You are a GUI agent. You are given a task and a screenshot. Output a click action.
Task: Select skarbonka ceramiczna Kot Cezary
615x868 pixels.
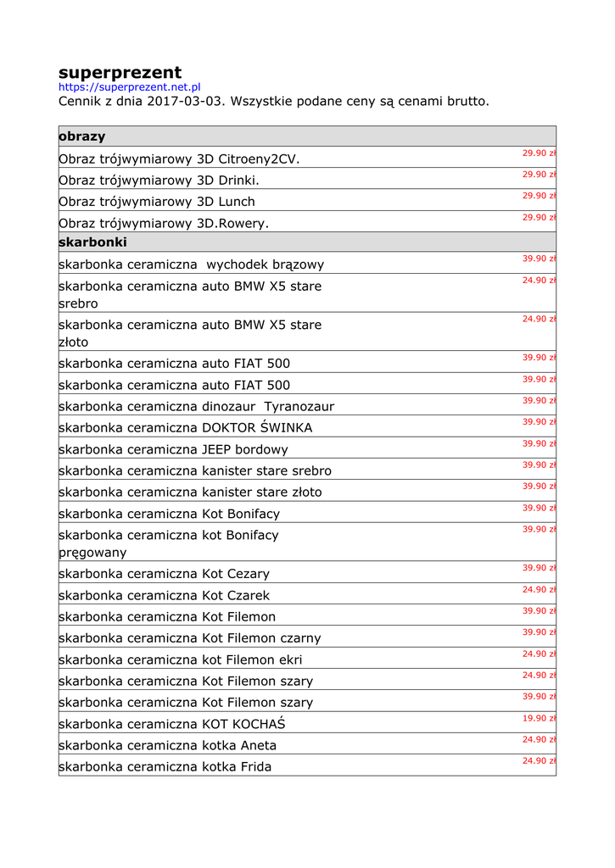[x=164, y=574]
